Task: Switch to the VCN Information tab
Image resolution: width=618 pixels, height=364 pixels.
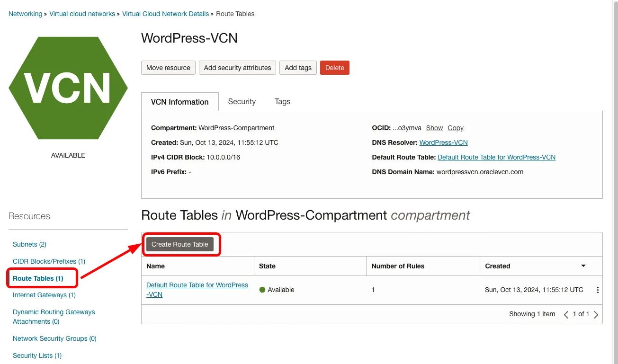Action: [180, 102]
